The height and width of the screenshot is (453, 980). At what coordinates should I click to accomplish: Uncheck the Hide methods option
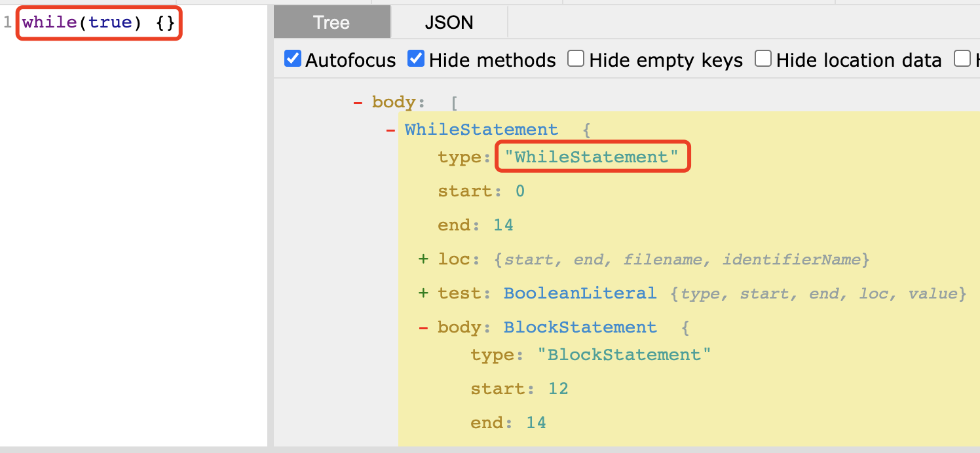click(416, 60)
